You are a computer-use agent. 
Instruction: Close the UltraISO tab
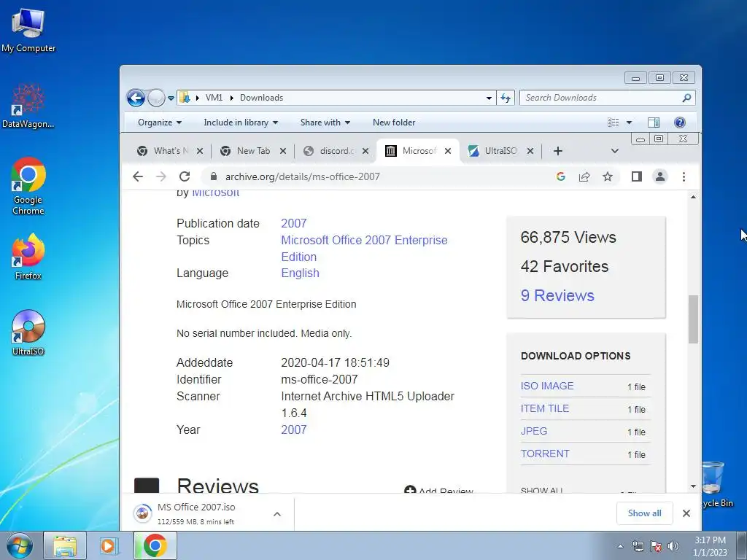coord(530,151)
